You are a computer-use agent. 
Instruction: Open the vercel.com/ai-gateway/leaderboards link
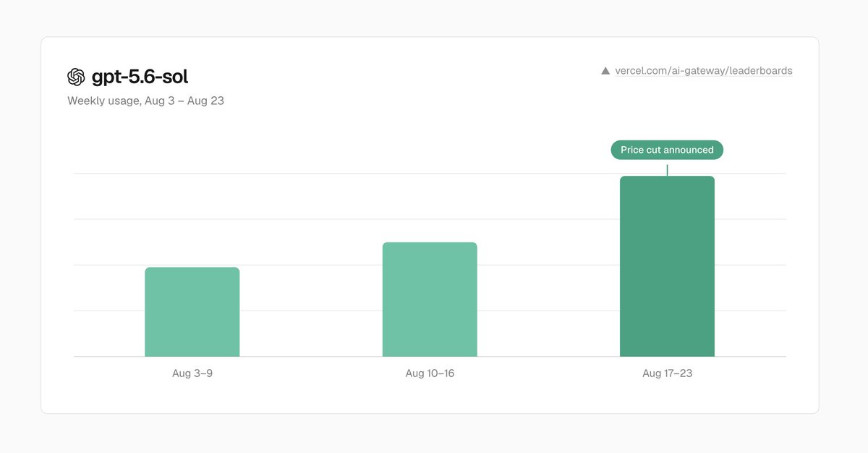[x=703, y=71]
